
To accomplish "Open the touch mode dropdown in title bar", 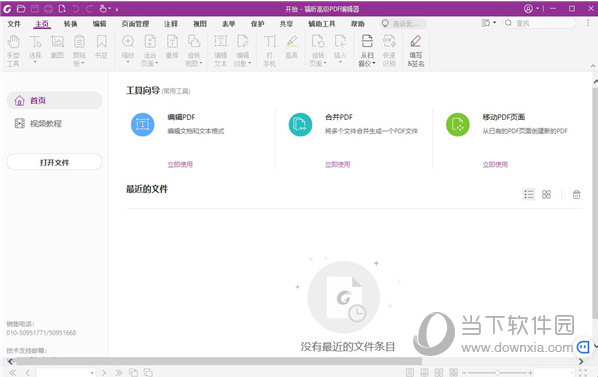I will pos(110,8).
